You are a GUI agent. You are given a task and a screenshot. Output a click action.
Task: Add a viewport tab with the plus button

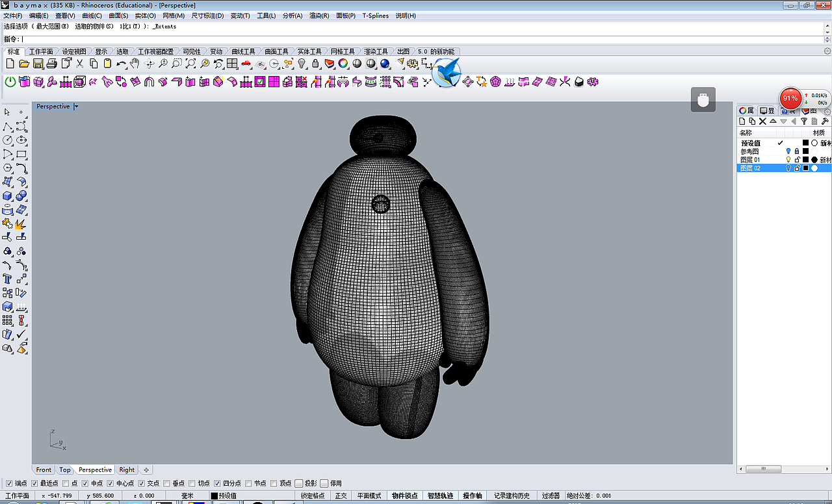pyautogui.click(x=146, y=470)
